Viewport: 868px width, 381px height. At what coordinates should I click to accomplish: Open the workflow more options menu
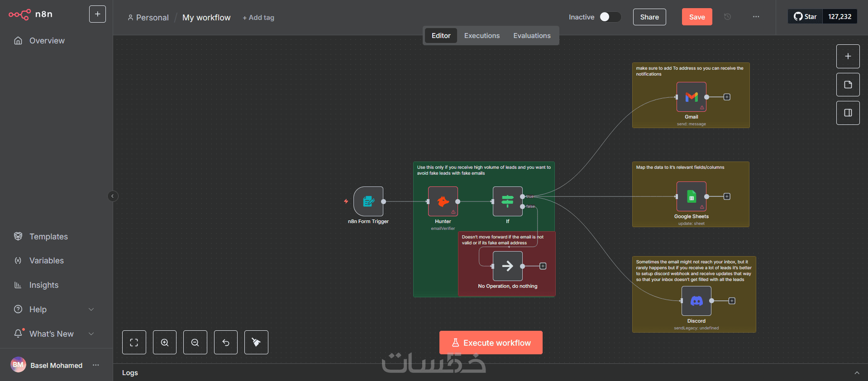(756, 17)
